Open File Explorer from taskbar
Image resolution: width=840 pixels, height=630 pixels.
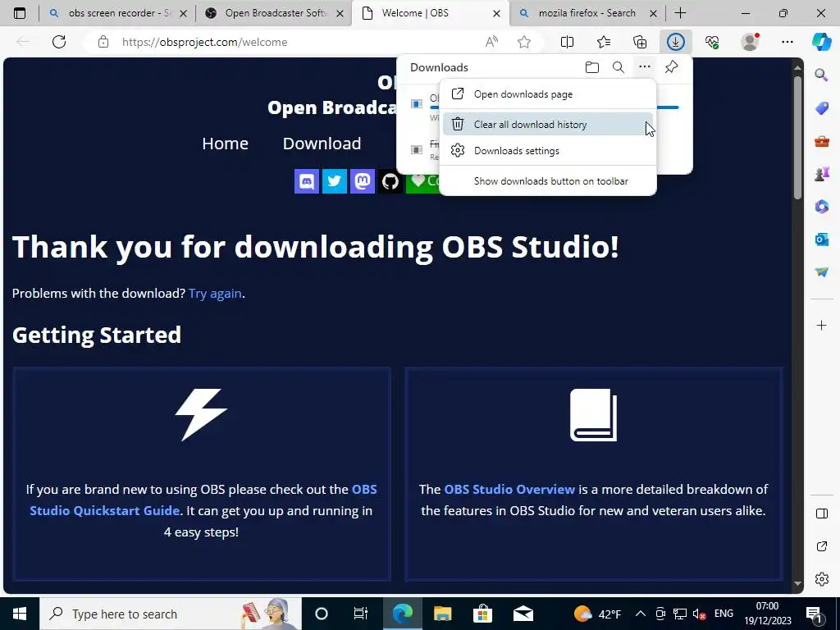coord(442,614)
